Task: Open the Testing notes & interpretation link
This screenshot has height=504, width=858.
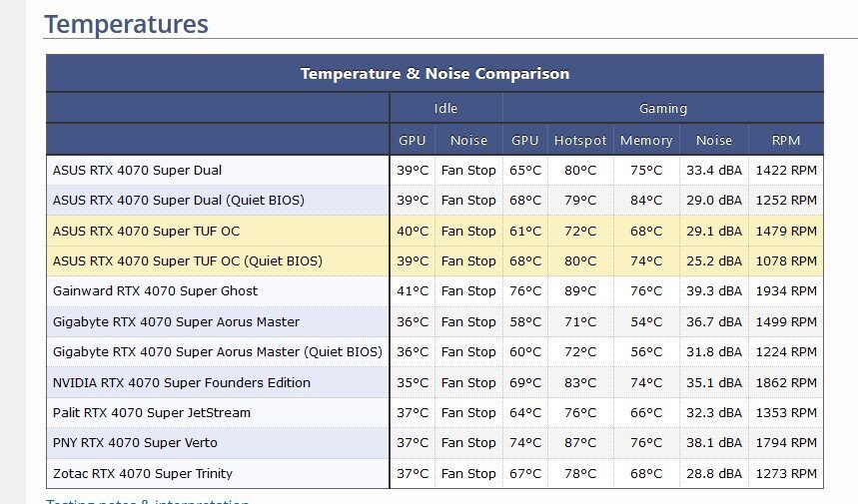Action: coord(148,501)
